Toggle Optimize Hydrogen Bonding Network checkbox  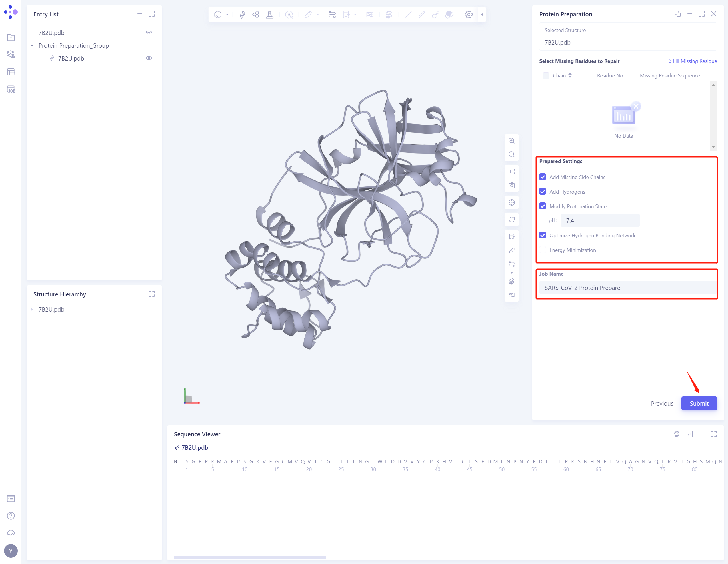543,235
